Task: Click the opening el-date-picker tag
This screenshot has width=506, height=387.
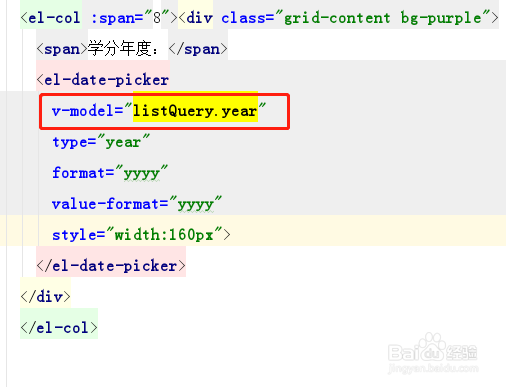Action: point(103,80)
